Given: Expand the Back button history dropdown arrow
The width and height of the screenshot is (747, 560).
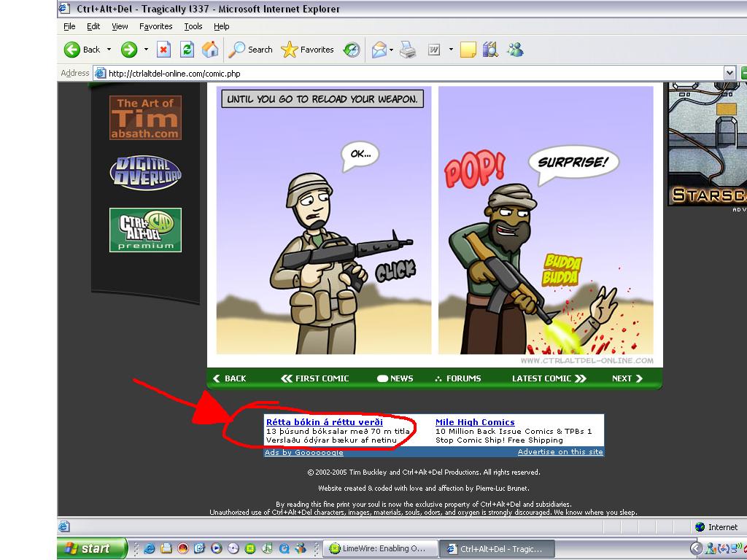Looking at the screenshot, I should point(109,49).
